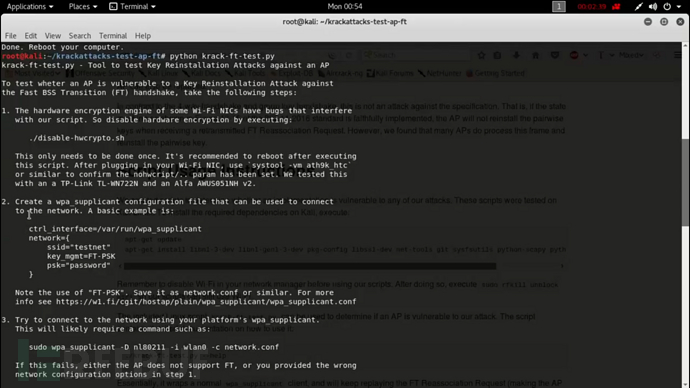Viewport: 690px width, 388px height.
Task: Click the downloads arrow icon in Firefox behind
Action: tap(516, 55)
